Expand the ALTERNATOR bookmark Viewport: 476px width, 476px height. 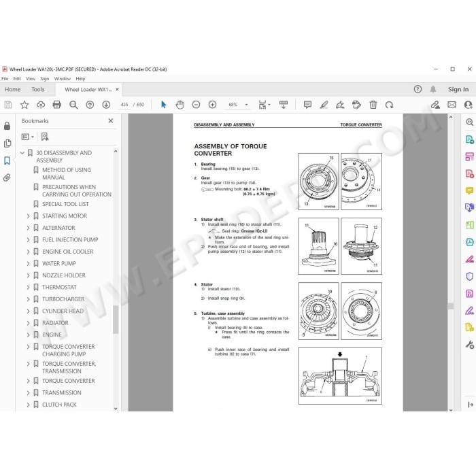pos(29,228)
